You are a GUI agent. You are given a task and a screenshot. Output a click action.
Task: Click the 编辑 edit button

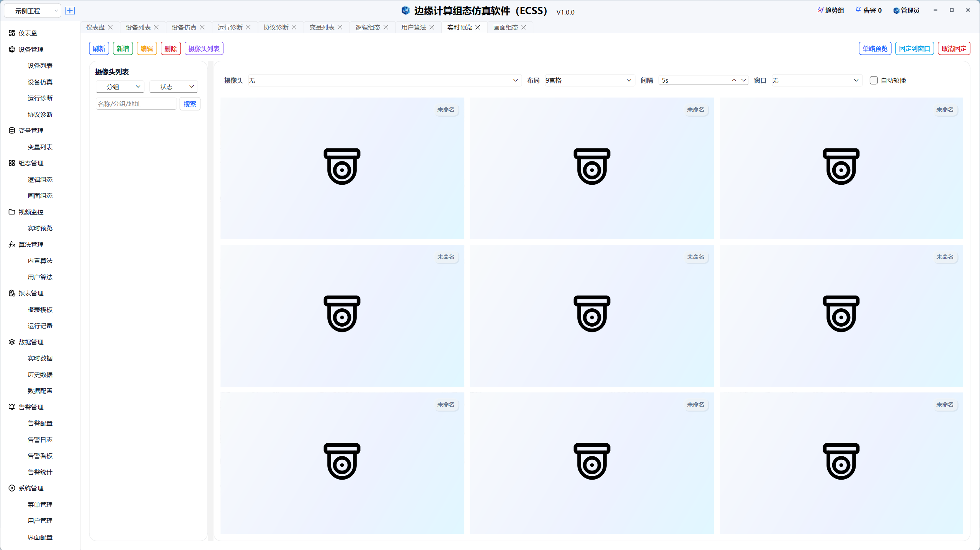click(147, 49)
